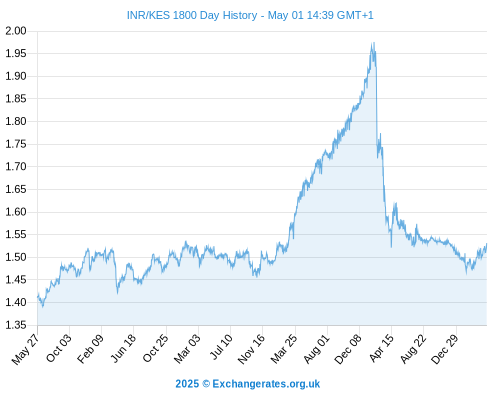Click the Mar 03 x-axis label

tap(187, 349)
